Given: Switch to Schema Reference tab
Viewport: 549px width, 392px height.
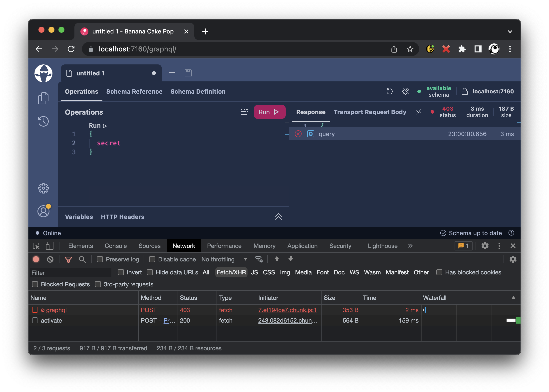Looking at the screenshot, I should coord(134,92).
